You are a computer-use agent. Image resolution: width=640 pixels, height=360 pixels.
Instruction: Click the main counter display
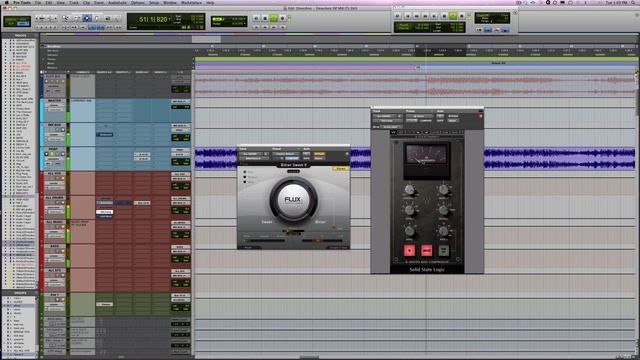[x=167, y=22]
